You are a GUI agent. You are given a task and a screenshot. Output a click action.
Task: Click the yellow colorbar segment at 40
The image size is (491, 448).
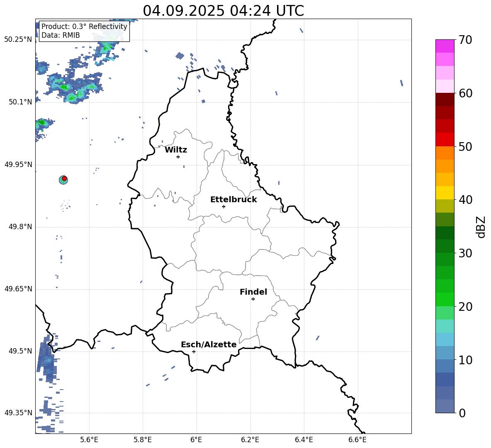(x=445, y=193)
